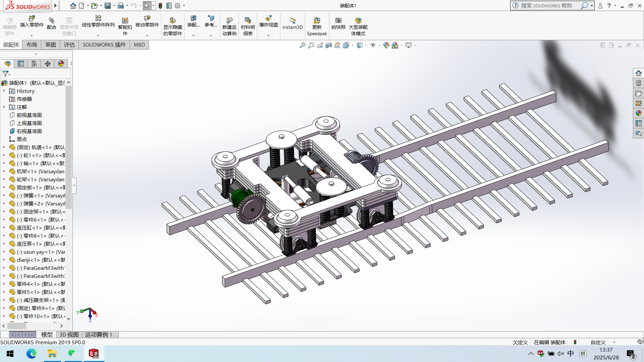Viewport: 644px width, 362px height.
Task: Click Edit Appearance color ball icon
Action: [386, 45]
